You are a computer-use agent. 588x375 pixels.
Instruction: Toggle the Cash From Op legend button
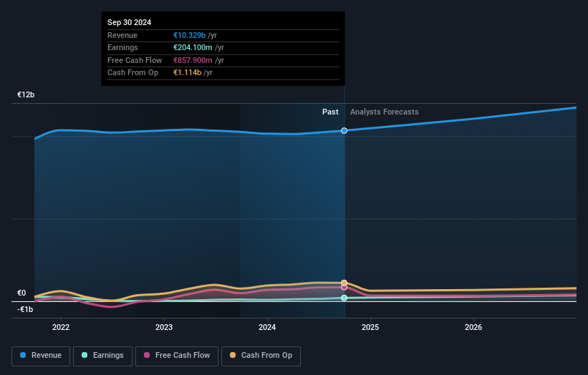pos(261,356)
